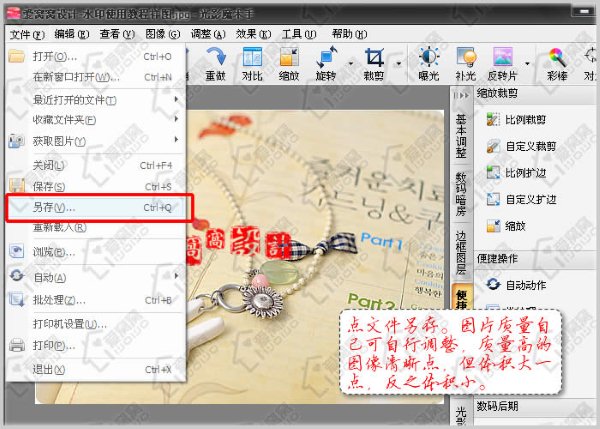Choose 打印机设置(U)... menu entry
The image size is (600, 429).
point(96,324)
